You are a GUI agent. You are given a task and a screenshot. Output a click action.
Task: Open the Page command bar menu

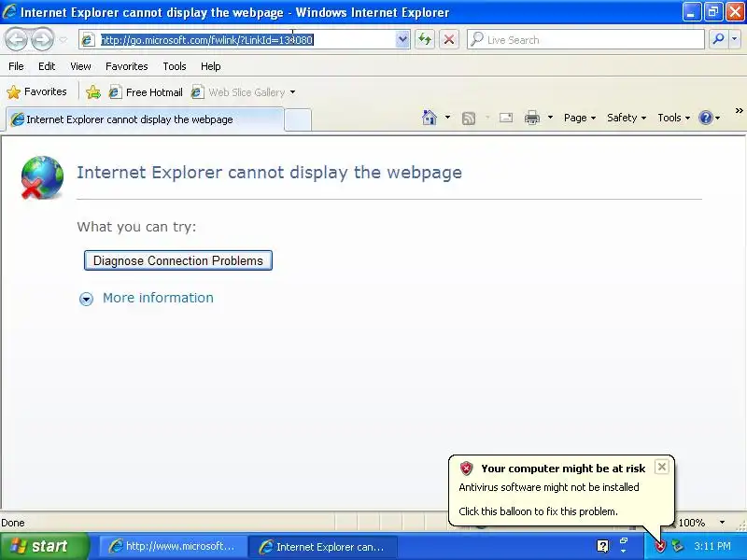tap(580, 118)
